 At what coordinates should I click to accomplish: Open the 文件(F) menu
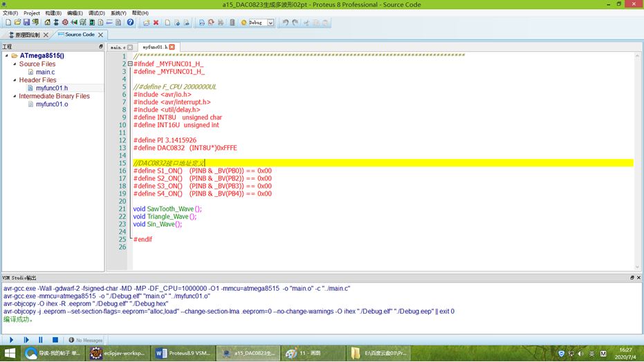[10, 13]
